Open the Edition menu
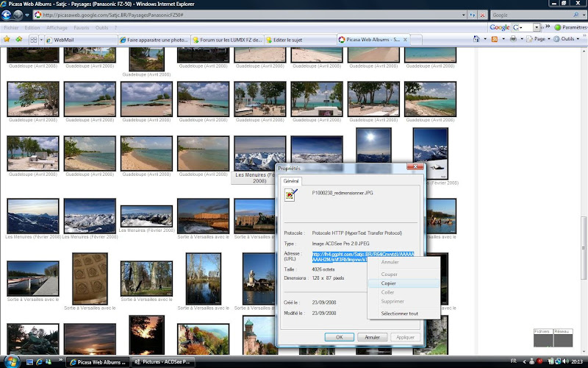 (x=32, y=28)
